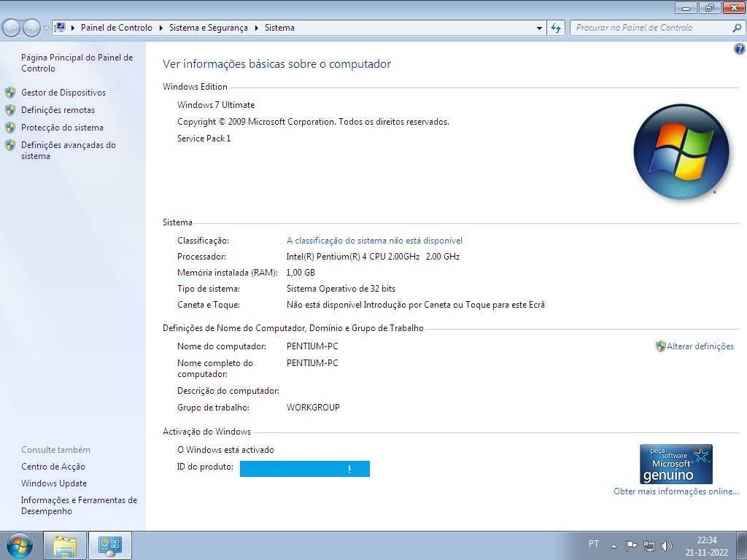Click the Back navigation arrow button
The height and width of the screenshot is (560, 747).
(12, 28)
